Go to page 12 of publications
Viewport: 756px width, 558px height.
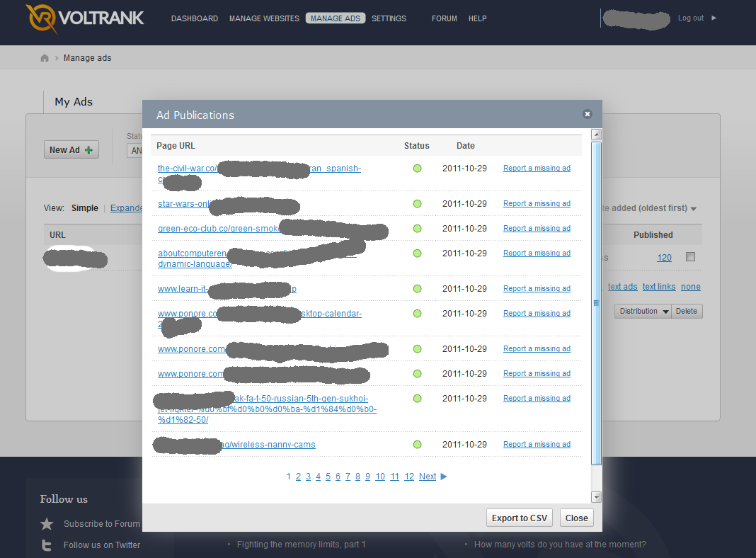pos(409,477)
